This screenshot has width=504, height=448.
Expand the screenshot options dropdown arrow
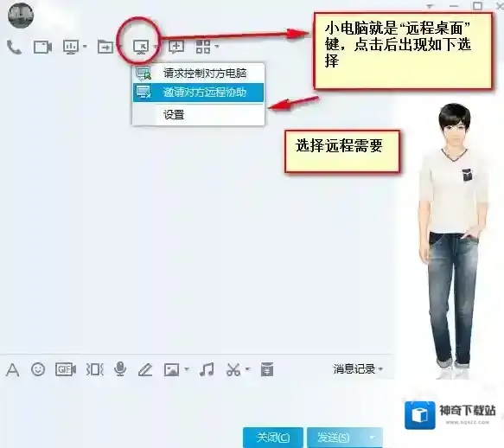pos(247,369)
